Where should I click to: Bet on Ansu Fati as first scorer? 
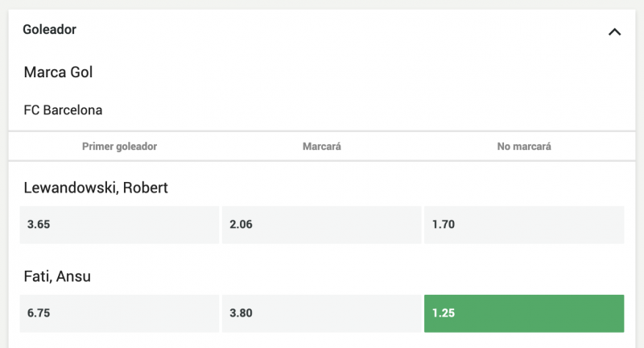[x=119, y=313]
